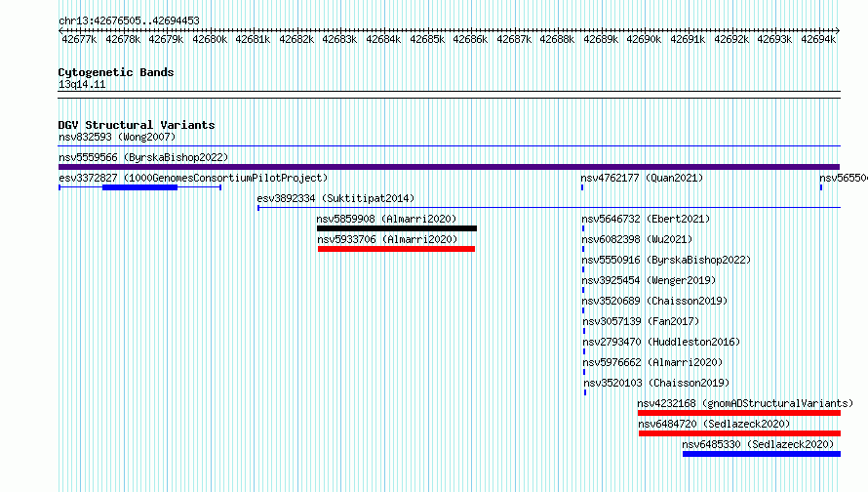The image size is (868, 492).
Task: Click the 42688k ruler position
Action: [557, 39]
